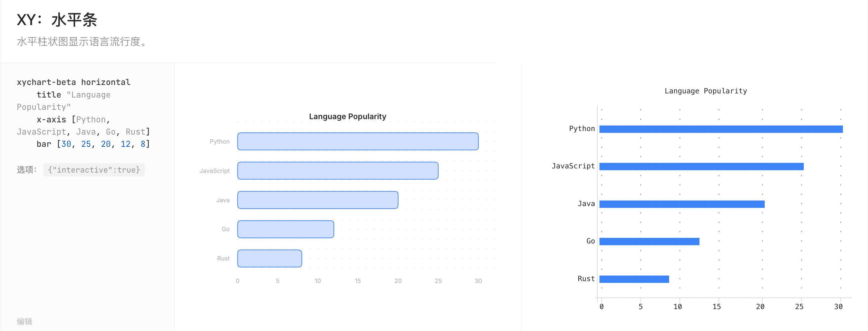868x331 pixels.
Task: Click the monospace Language Popularity title
Action: 706,91
